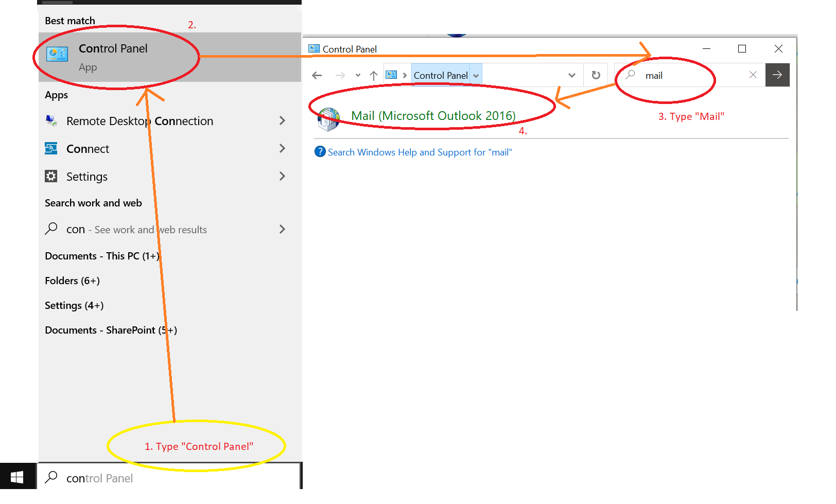Click the magnifier icon beside 'con' web result
The image size is (836, 504).
point(51,229)
